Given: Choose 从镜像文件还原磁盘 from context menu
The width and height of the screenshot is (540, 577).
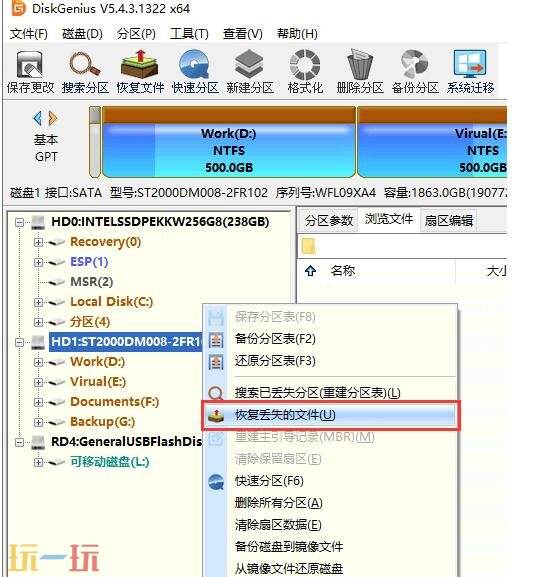Looking at the screenshot, I should pos(289,569).
